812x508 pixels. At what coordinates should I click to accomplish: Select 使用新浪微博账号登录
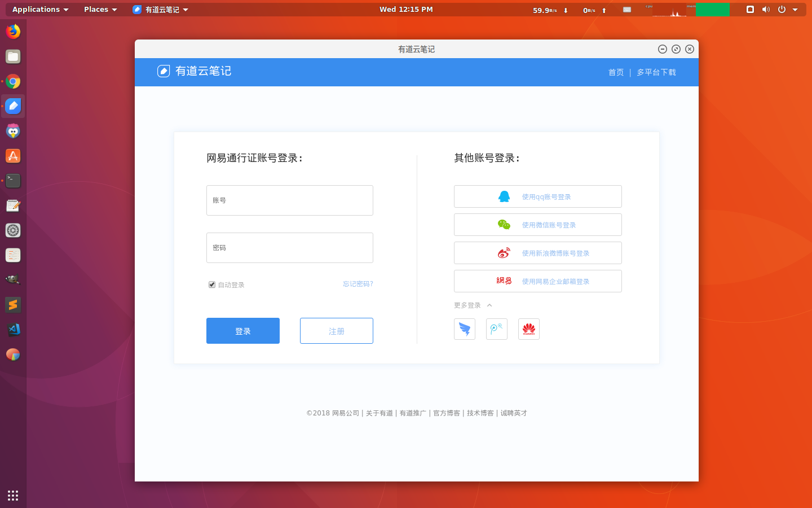pos(538,253)
